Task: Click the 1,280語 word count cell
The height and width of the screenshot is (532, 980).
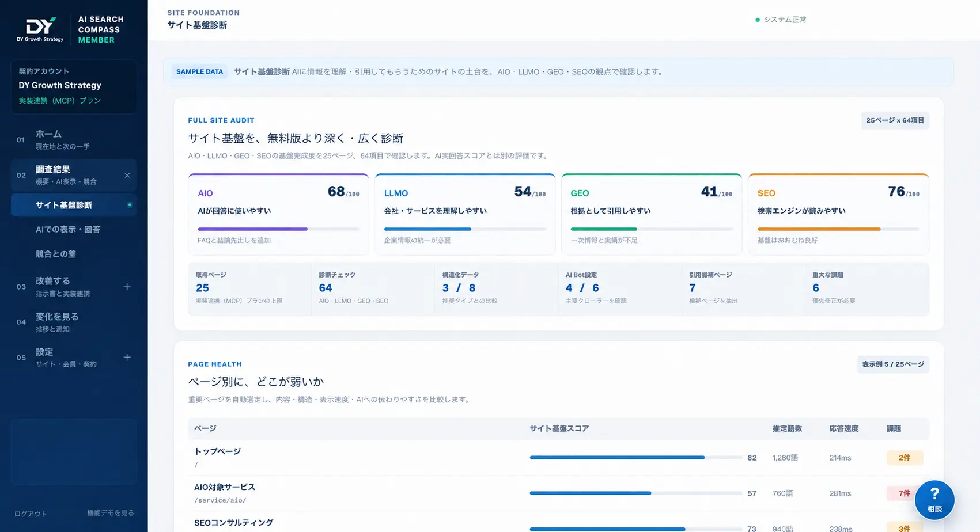Action: coord(785,458)
